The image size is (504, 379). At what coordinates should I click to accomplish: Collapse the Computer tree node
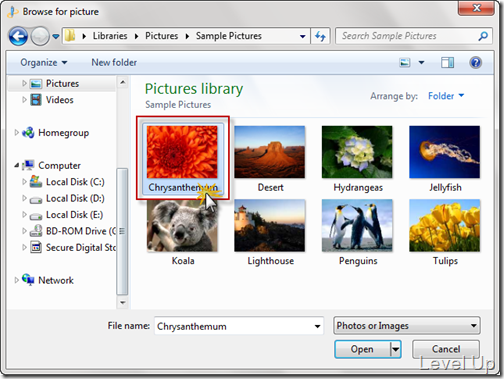click(x=16, y=165)
